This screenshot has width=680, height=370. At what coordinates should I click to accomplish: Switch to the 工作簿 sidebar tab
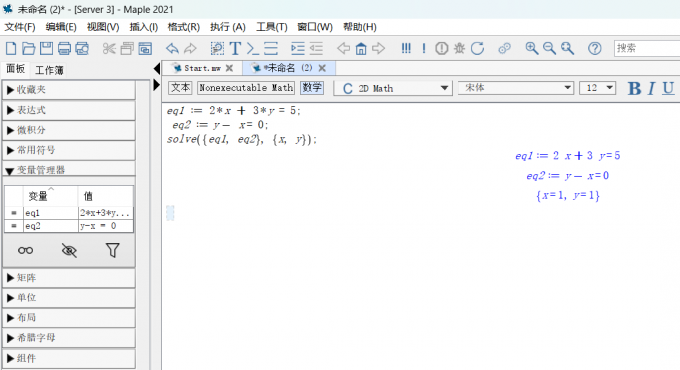click(49, 70)
